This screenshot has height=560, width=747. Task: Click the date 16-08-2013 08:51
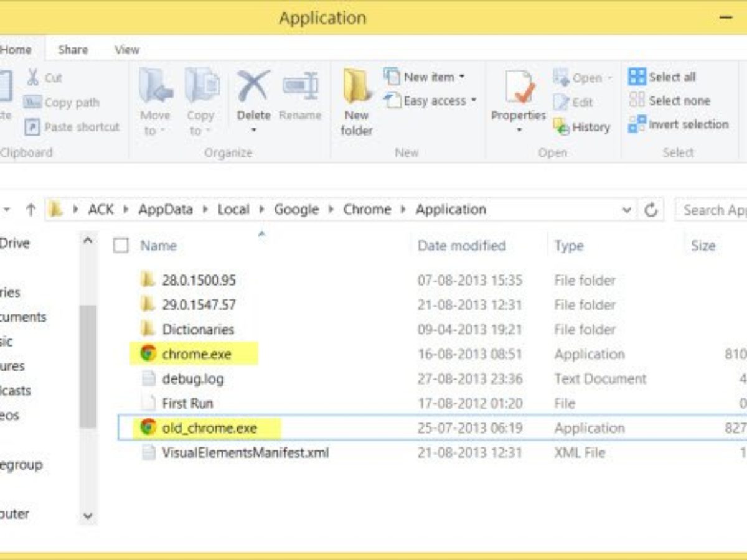click(x=470, y=353)
